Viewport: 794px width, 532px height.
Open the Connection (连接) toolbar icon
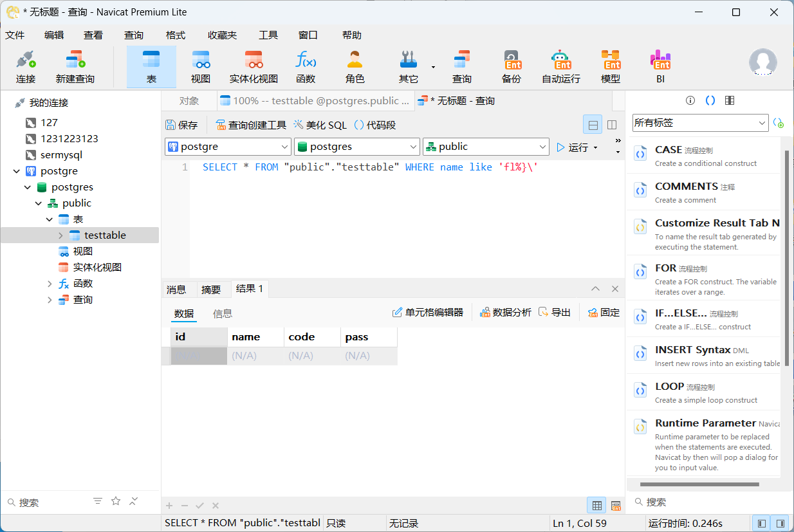pyautogui.click(x=26, y=67)
